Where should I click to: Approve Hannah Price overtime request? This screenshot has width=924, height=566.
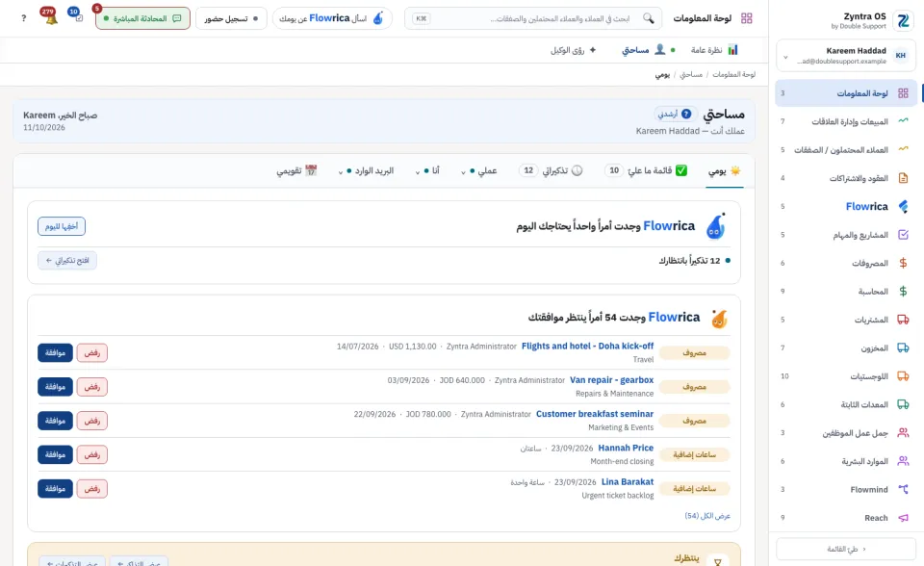tap(56, 454)
